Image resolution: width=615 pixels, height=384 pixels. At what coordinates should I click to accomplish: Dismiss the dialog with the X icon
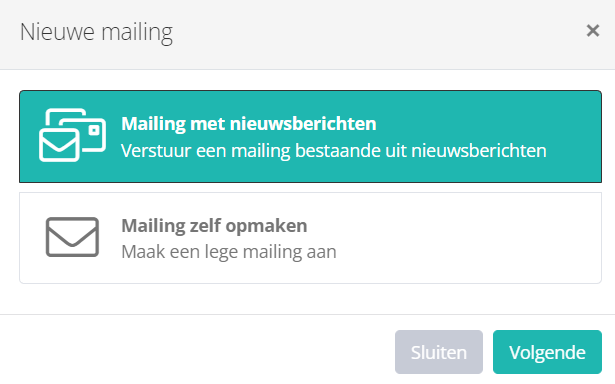(593, 31)
